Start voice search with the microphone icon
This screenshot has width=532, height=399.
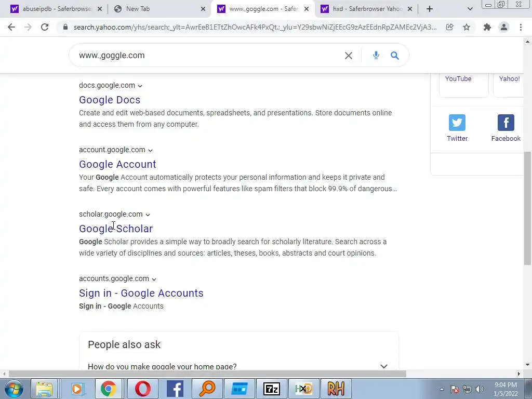(376, 55)
